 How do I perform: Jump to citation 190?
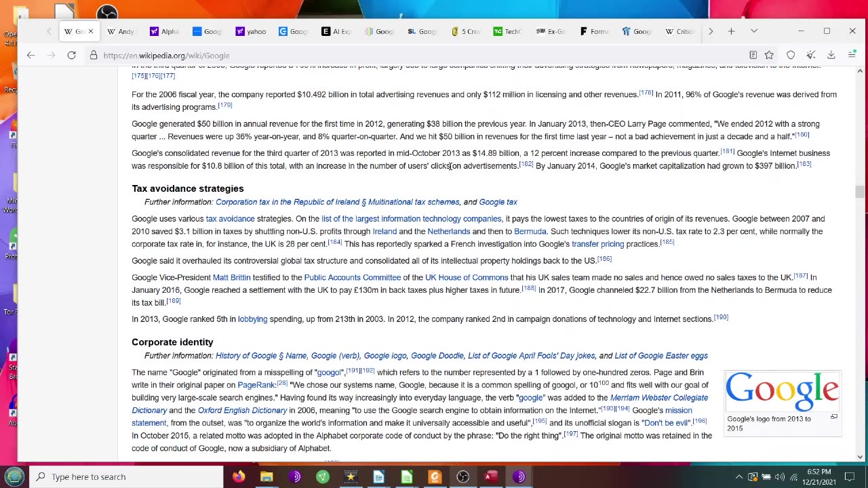coord(721,317)
